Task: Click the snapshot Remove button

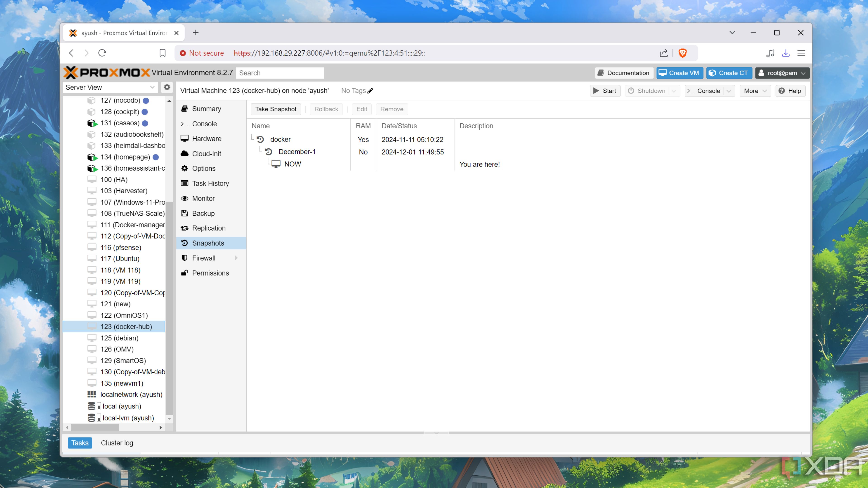Action: pos(392,109)
